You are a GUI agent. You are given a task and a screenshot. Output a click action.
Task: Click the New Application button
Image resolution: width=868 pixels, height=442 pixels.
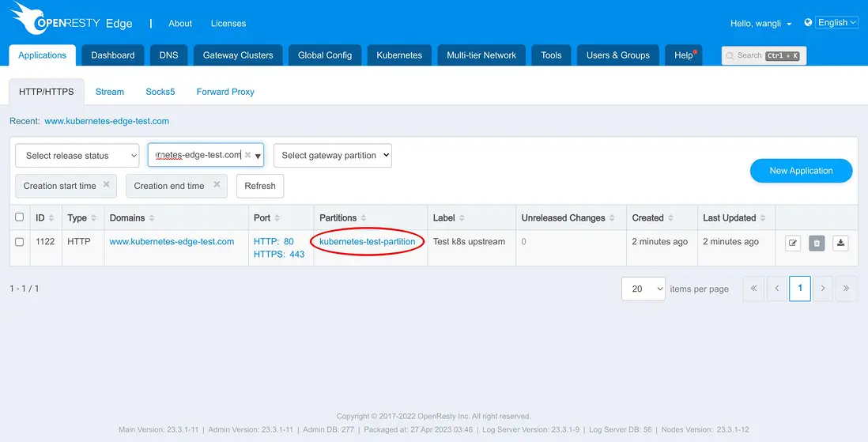coord(801,171)
